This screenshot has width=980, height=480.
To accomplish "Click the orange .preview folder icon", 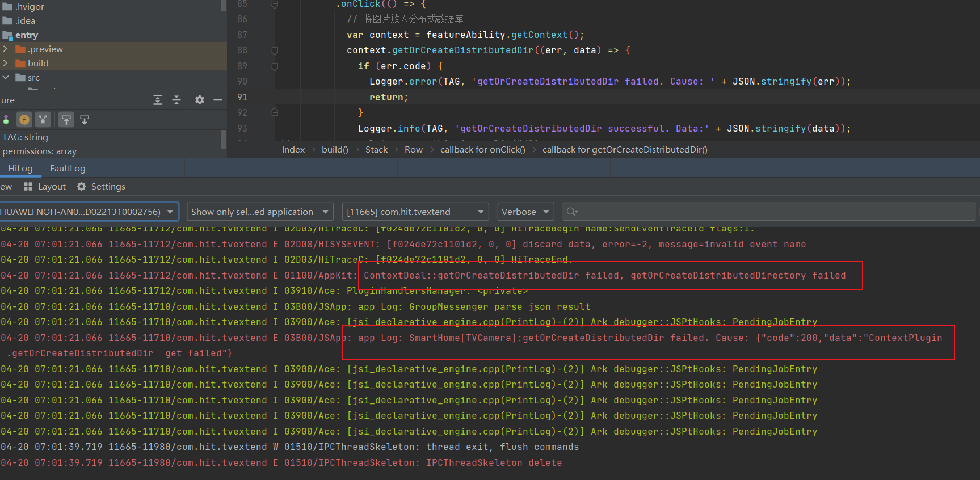I will pyautogui.click(x=21, y=49).
